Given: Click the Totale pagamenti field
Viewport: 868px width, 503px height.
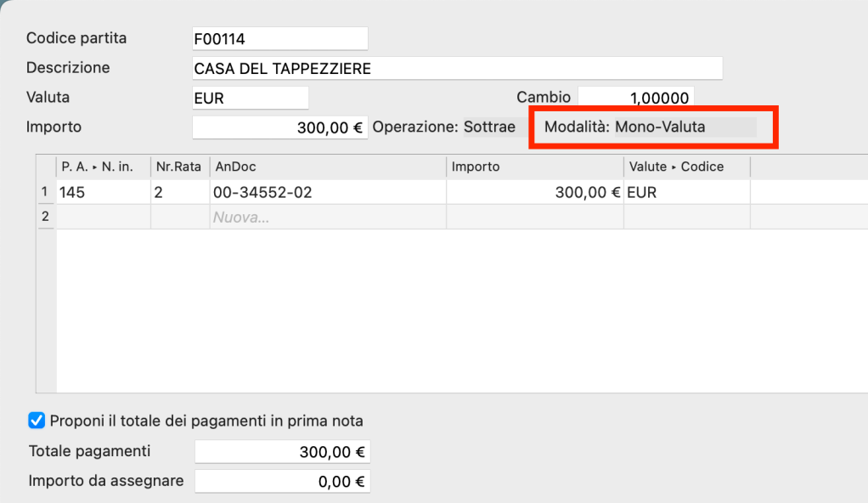Looking at the screenshot, I should [x=282, y=453].
